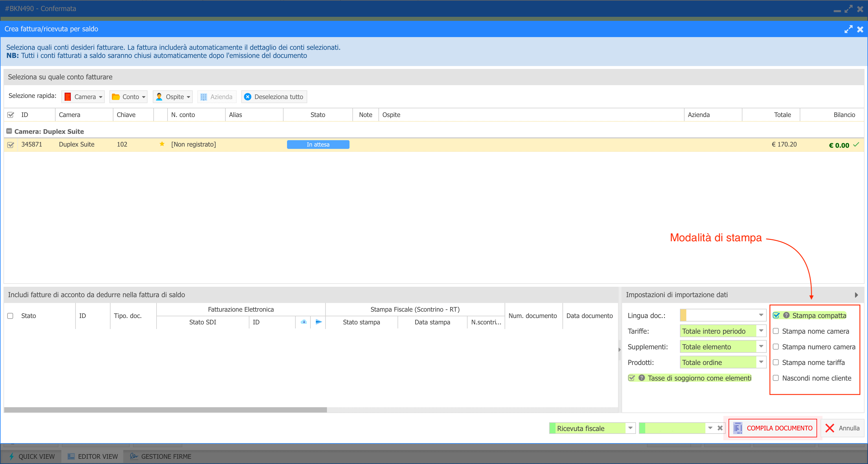Viewport: 868px width, 464px height.
Task: Clear the field with the small X next to Ricevuta fiscale
Action: [x=720, y=428]
